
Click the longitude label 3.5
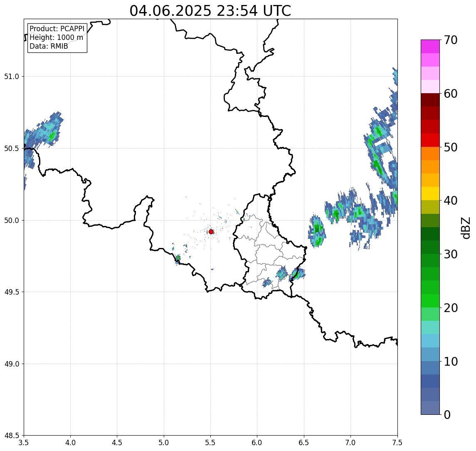tap(24, 443)
